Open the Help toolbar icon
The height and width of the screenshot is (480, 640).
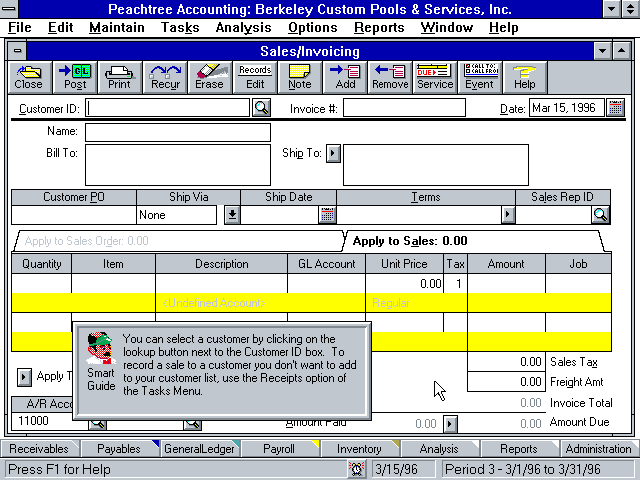(524, 77)
